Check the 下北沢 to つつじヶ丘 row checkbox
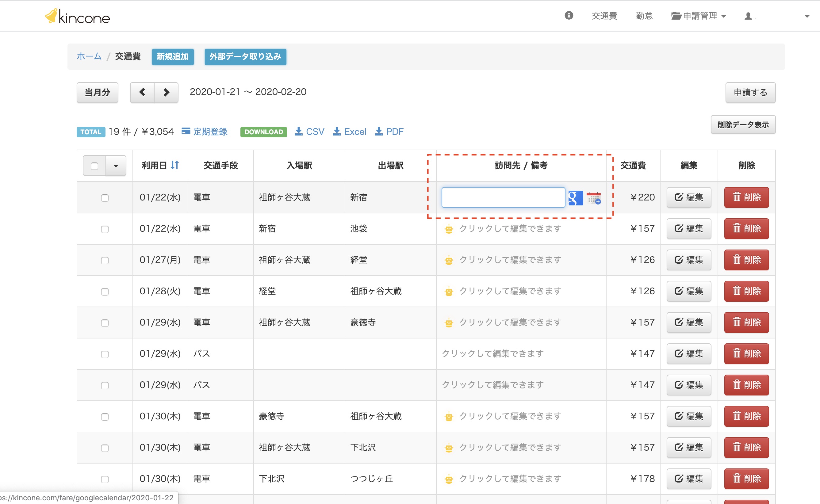This screenshot has width=820, height=504. coord(105,479)
